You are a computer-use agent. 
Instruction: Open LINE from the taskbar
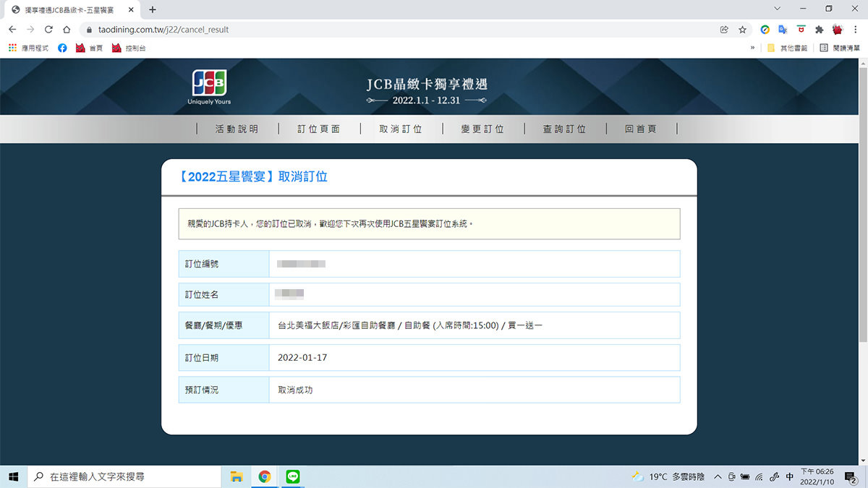point(292,476)
